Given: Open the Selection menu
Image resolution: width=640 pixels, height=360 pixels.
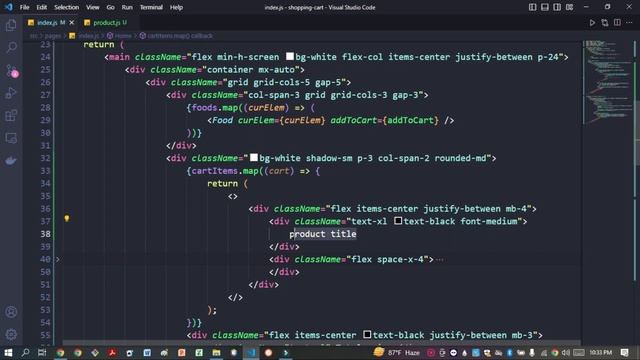Looking at the screenshot, I should 67,7.
